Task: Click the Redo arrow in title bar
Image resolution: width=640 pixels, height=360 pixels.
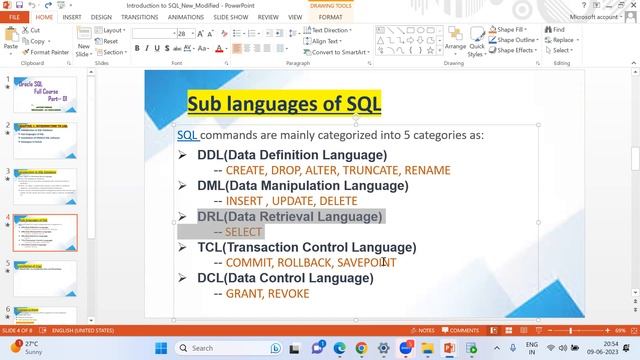Action: click(x=48, y=5)
